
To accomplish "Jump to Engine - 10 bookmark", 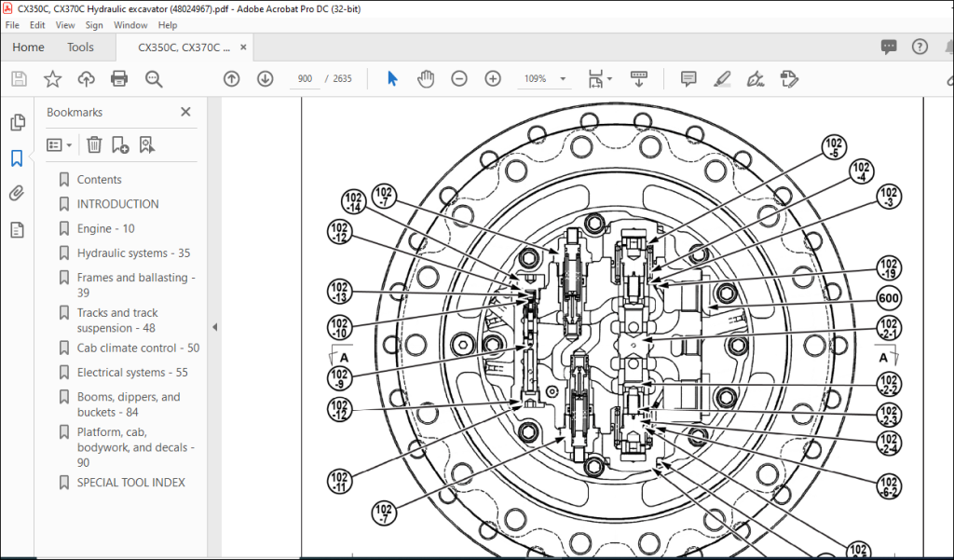I will coord(106,228).
